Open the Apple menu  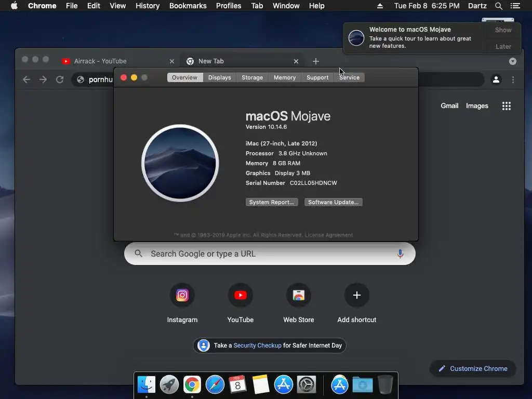click(14, 6)
